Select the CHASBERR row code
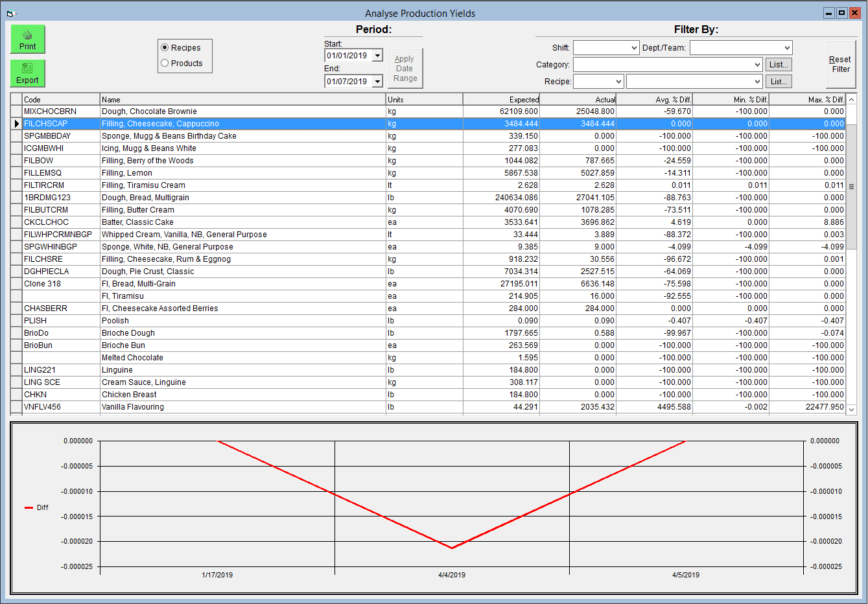Viewport: 868px width, 604px height. pyautogui.click(x=61, y=308)
